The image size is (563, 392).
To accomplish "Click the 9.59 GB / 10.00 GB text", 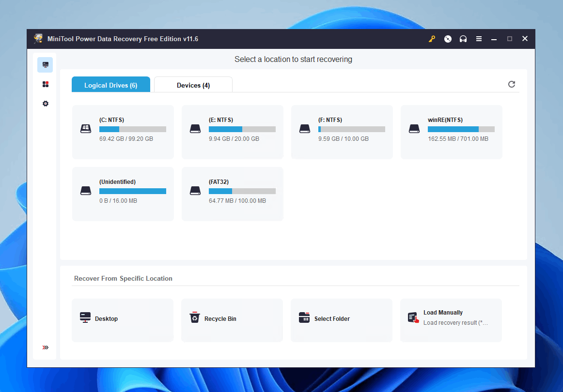I will pos(343,139).
